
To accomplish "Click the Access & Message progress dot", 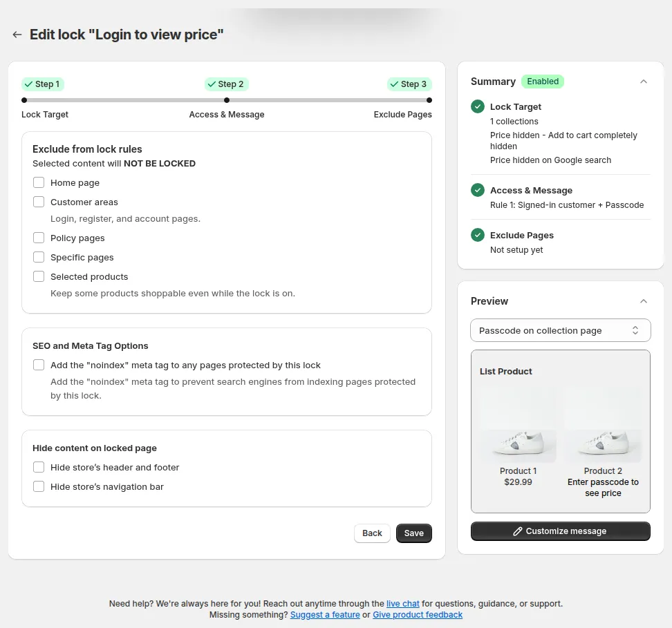I will [227, 100].
